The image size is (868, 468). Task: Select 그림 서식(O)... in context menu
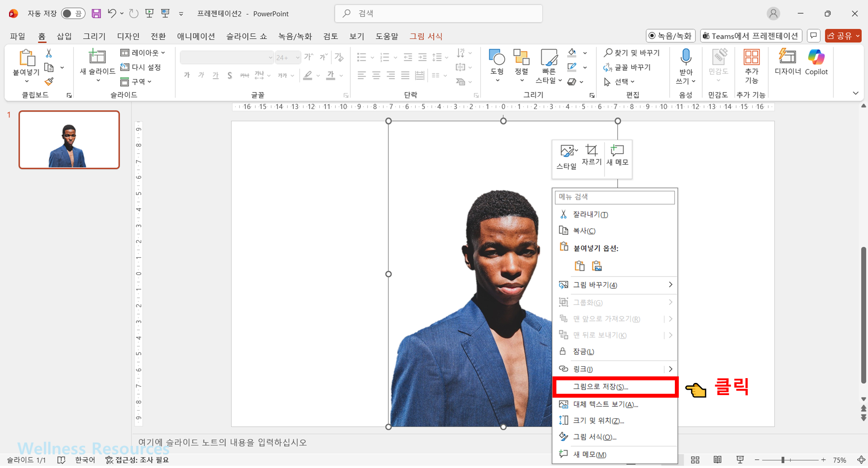tap(615, 437)
